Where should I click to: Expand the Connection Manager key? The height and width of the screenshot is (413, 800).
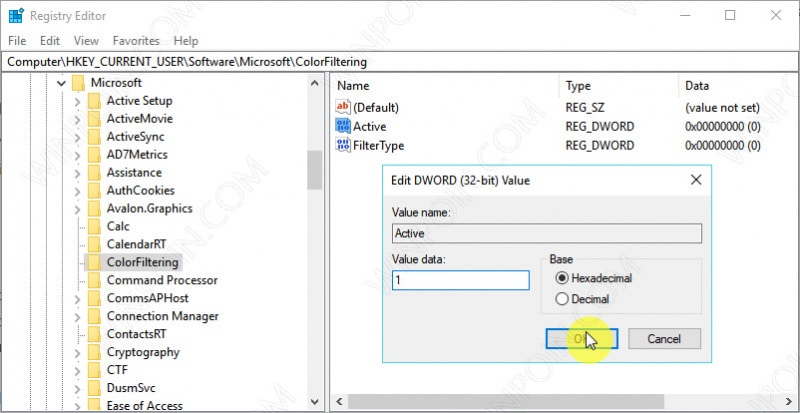[77, 317]
